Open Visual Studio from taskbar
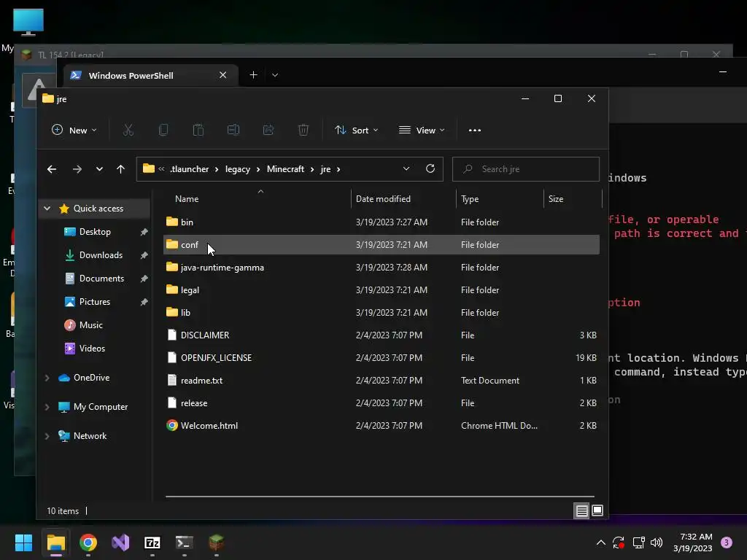 [120, 542]
